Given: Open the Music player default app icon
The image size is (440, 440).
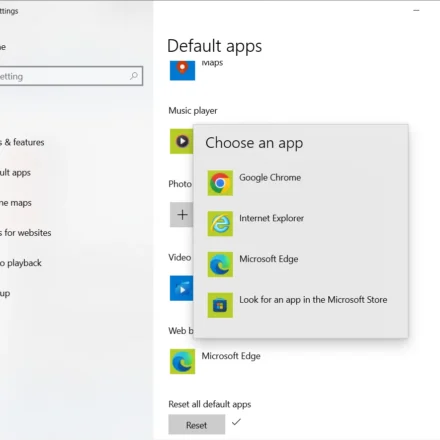Looking at the screenshot, I should point(181,141).
